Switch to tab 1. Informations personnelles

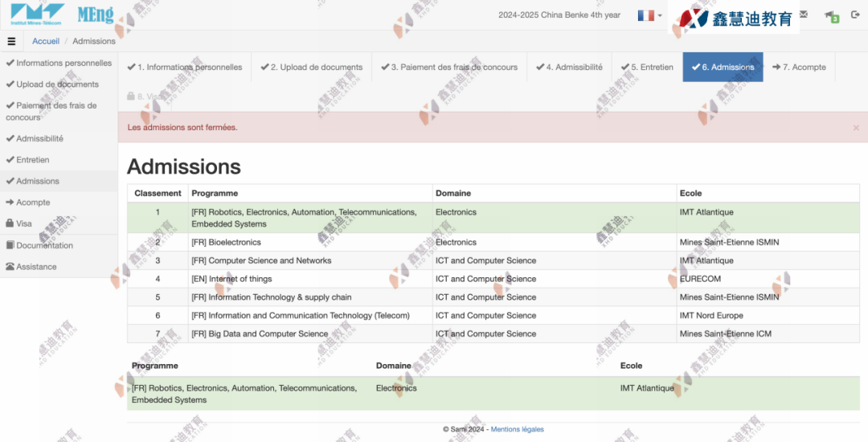[185, 67]
